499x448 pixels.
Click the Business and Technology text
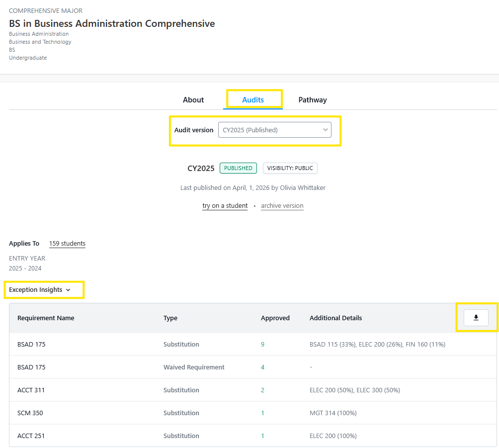(40, 42)
